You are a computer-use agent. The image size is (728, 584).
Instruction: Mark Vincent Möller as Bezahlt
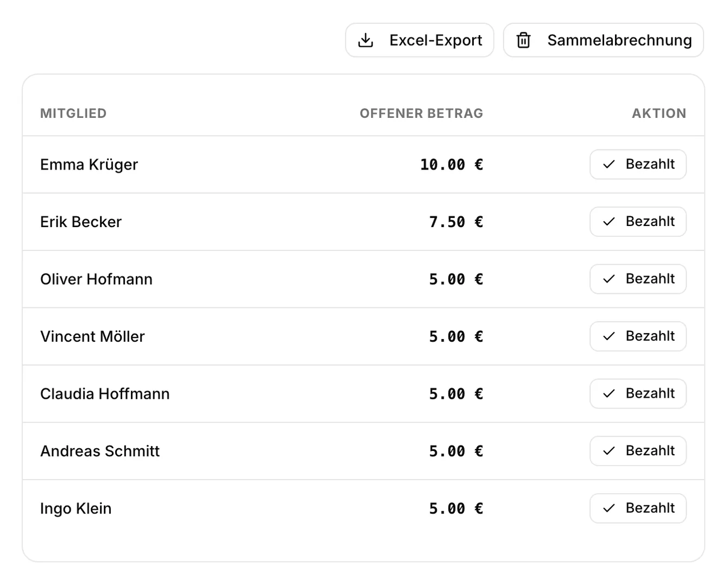638,336
